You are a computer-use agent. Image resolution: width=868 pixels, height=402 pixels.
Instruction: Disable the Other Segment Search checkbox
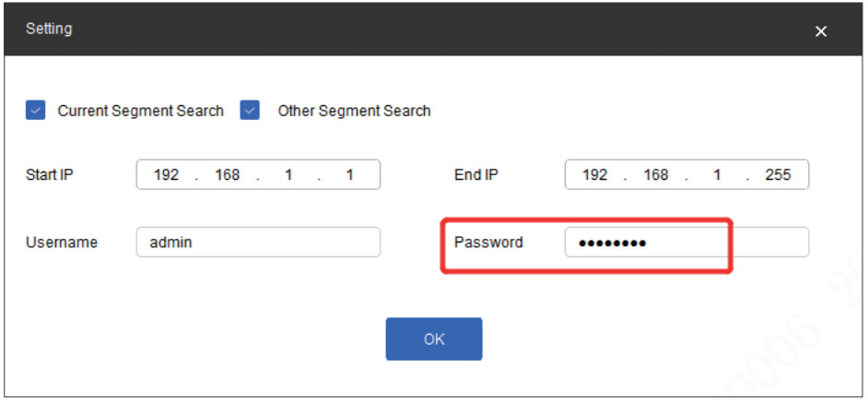[250, 111]
